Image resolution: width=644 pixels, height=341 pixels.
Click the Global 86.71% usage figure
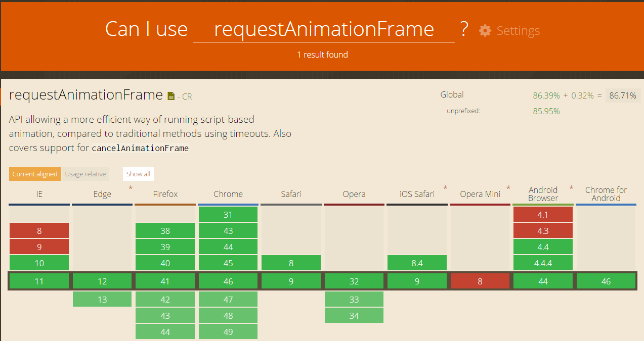click(x=623, y=95)
